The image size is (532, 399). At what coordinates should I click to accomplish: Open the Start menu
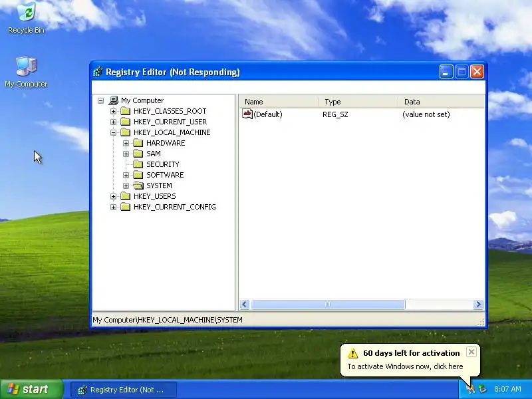[x=31, y=389]
